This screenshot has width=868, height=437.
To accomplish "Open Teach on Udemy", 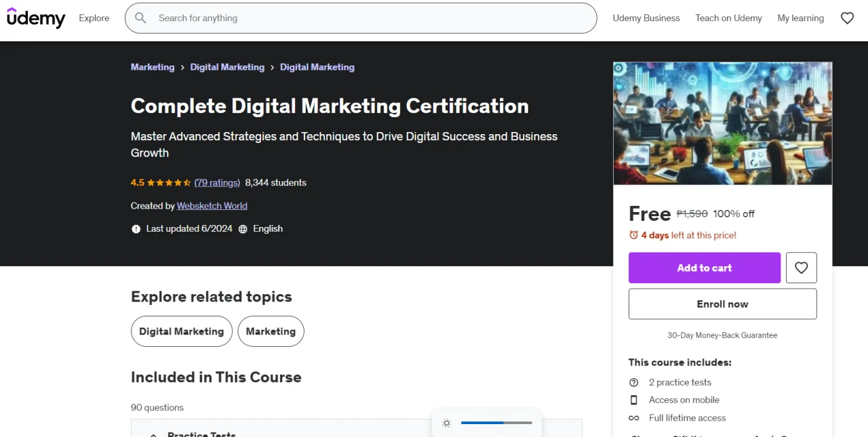I will [x=728, y=18].
